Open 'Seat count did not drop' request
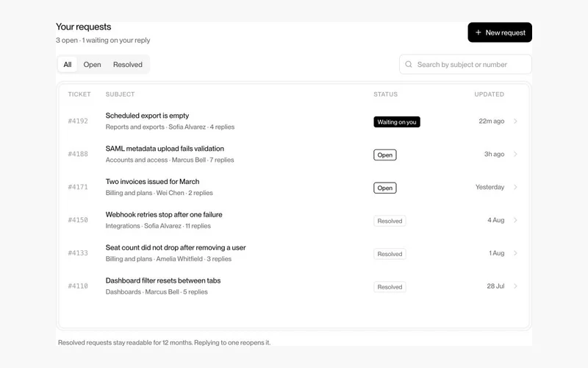 point(176,248)
